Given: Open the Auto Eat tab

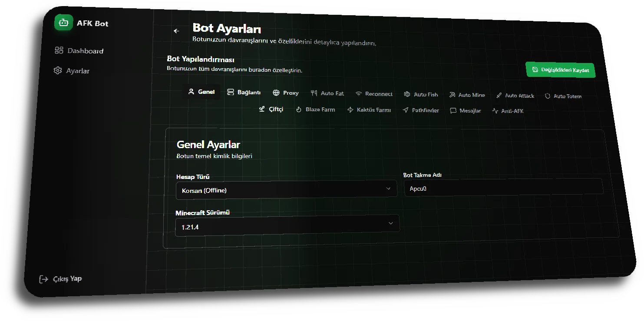Looking at the screenshot, I should pyautogui.click(x=327, y=93).
